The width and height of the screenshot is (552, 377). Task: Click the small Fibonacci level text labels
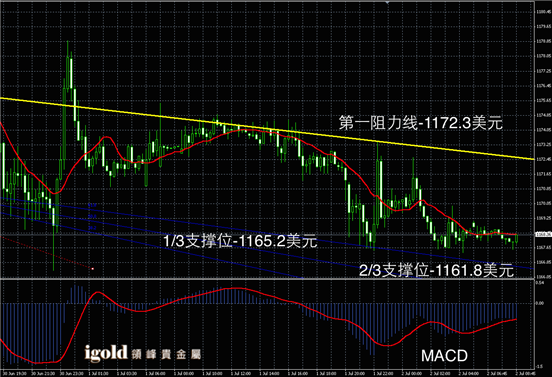click(x=92, y=216)
